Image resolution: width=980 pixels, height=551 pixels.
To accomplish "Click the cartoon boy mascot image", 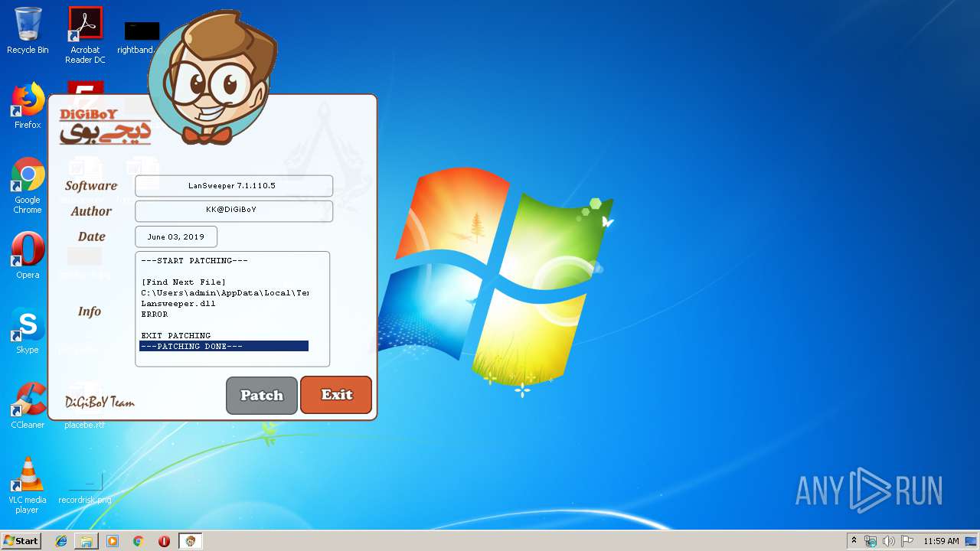I will tap(211, 78).
